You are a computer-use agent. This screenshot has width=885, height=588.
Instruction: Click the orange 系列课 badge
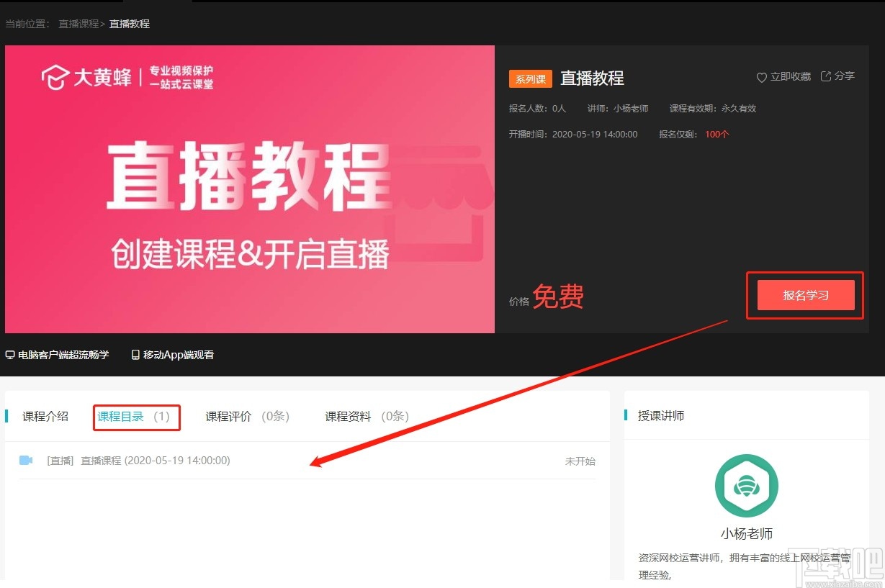pyautogui.click(x=530, y=78)
